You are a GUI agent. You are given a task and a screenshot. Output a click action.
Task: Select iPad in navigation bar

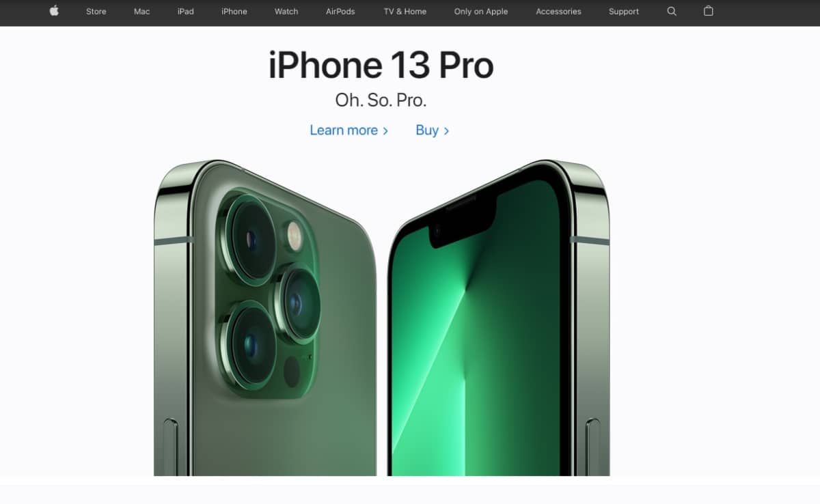click(186, 12)
